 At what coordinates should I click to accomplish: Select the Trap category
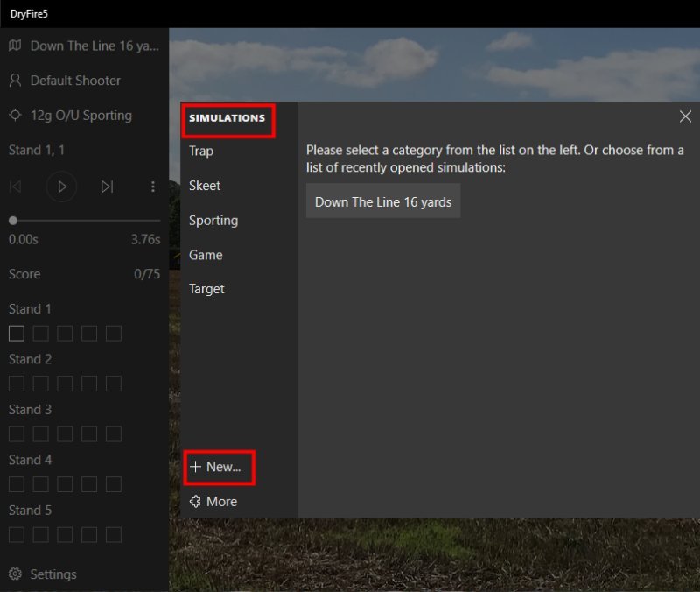click(x=201, y=151)
